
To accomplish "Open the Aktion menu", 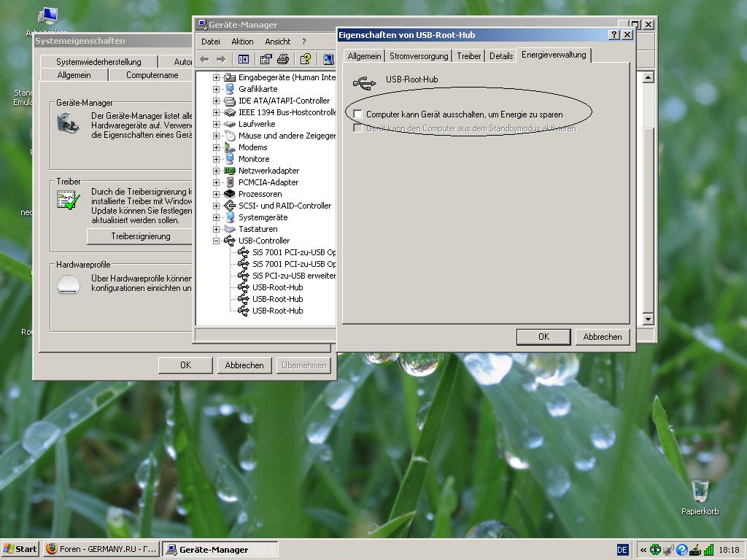I will coord(242,42).
